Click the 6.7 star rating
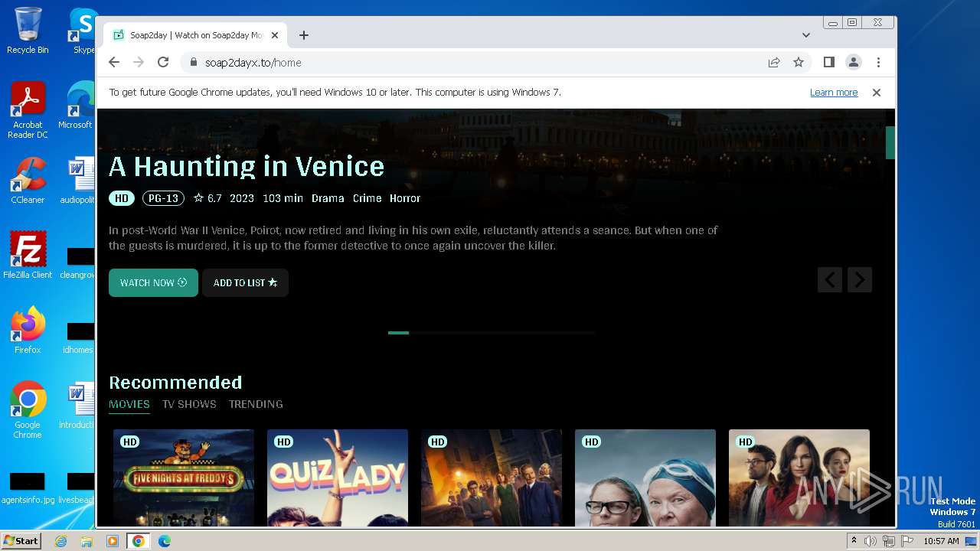The image size is (980, 551). click(207, 198)
